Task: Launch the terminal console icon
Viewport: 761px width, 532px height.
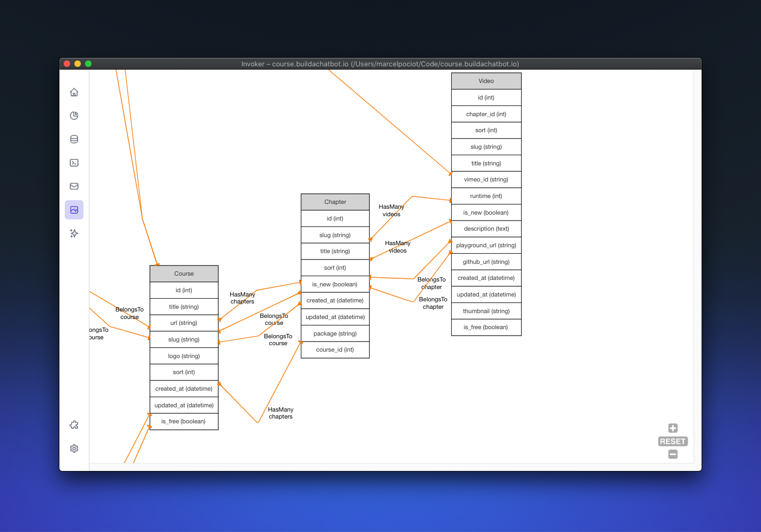Action: tap(74, 163)
